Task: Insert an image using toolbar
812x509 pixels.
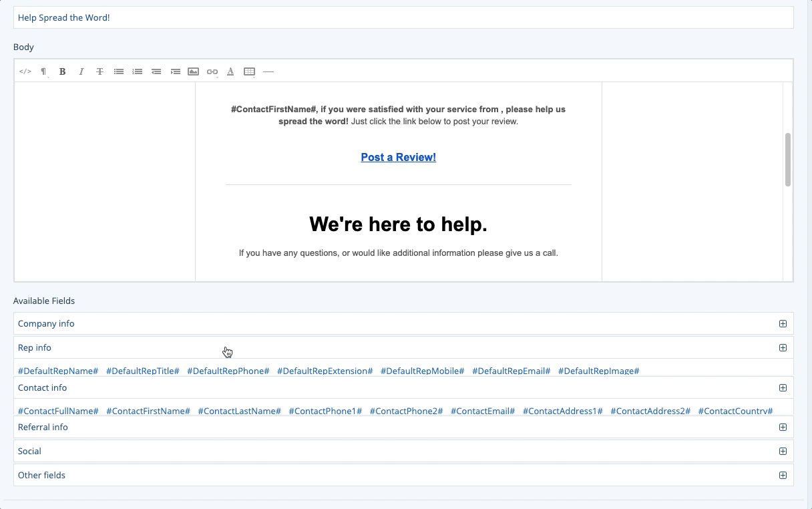Action: click(x=193, y=71)
